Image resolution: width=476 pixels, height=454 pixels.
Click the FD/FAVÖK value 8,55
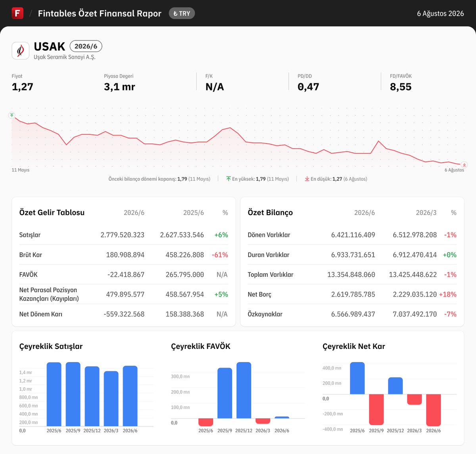coord(401,87)
